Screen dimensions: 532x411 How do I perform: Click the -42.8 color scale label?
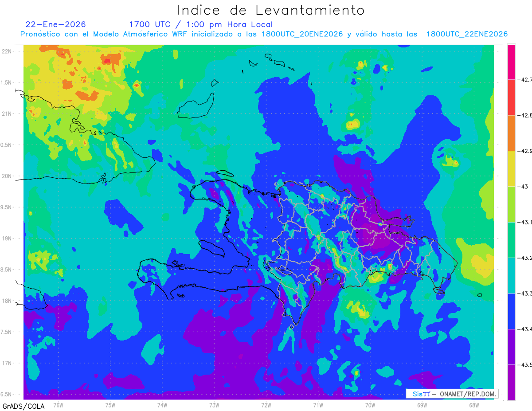[x=524, y=115]
